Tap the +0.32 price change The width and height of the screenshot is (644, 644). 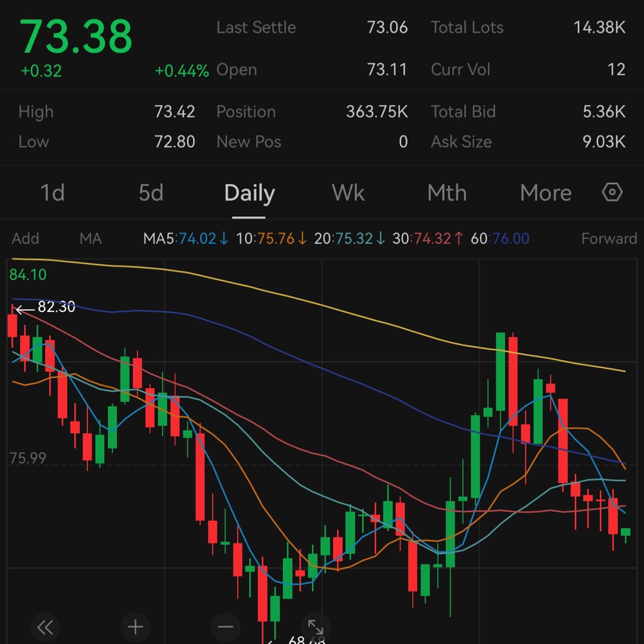[41, 71]
